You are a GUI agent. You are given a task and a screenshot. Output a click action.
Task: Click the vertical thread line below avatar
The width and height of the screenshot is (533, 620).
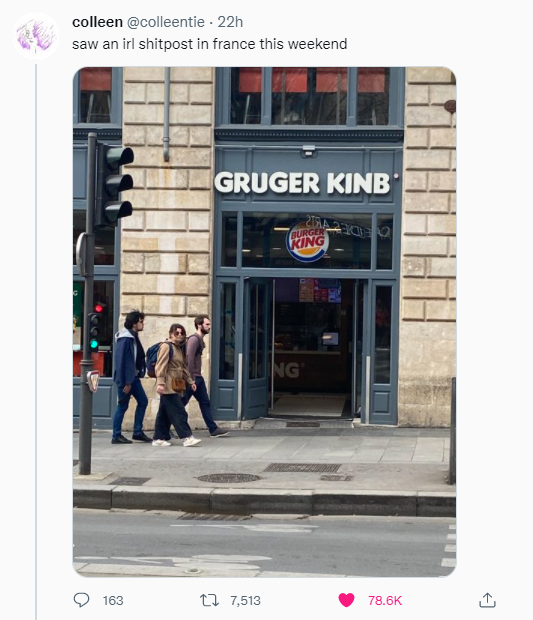[36, 340]
